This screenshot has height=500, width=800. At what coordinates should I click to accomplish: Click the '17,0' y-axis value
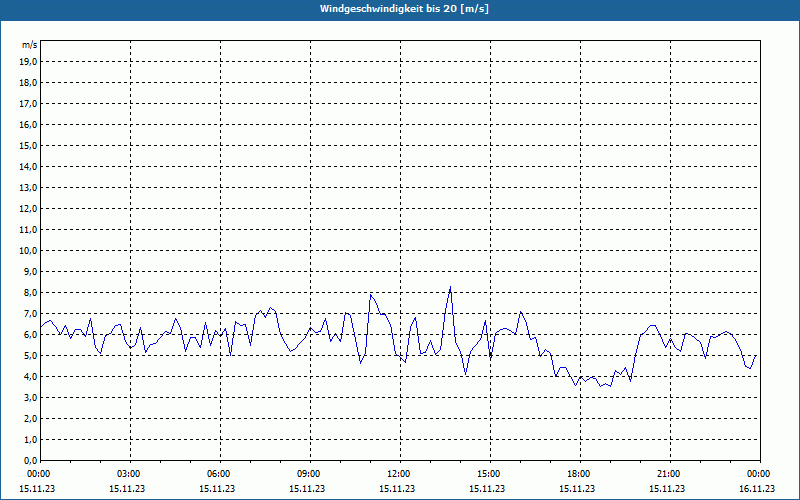pos(28,104)
